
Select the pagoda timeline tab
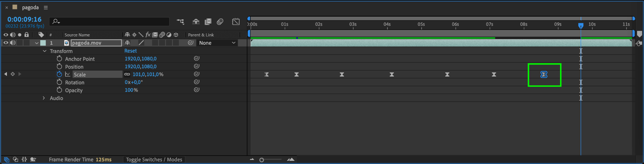[x=30, y=8]
